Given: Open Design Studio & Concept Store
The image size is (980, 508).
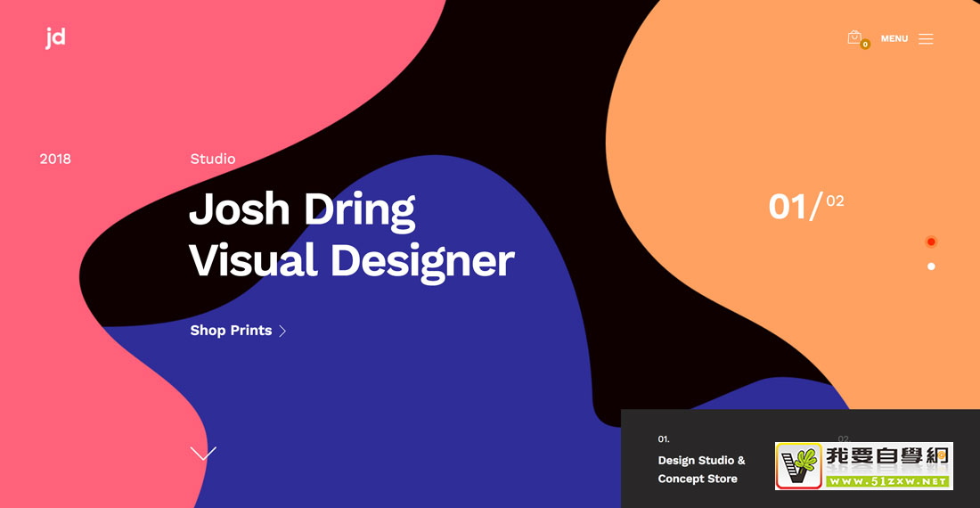Looking at the screenshot, I should click(701, 470).
